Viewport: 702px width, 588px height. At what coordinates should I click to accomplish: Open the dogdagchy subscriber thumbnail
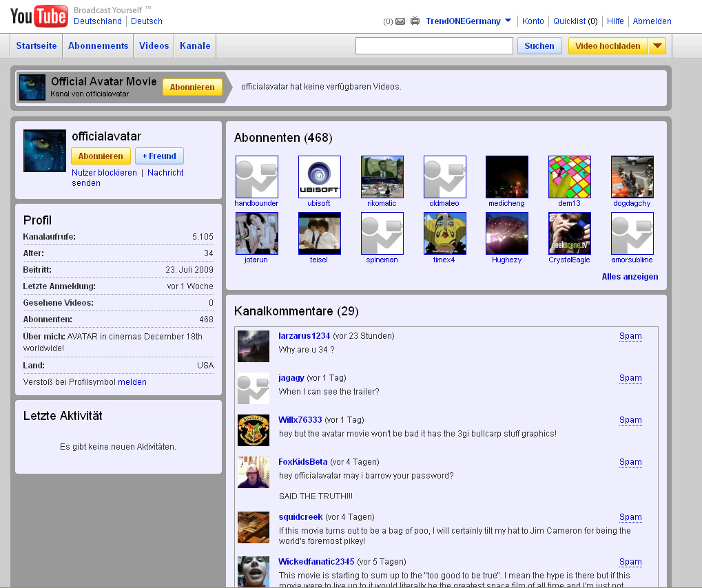click(x=632, y=177)
